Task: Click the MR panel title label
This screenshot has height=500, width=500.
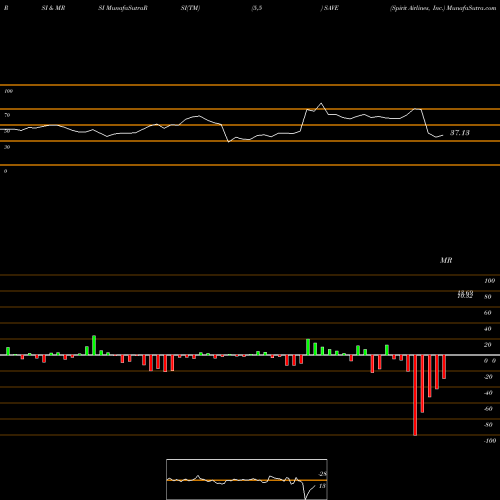Action: (x=446, y=260)
